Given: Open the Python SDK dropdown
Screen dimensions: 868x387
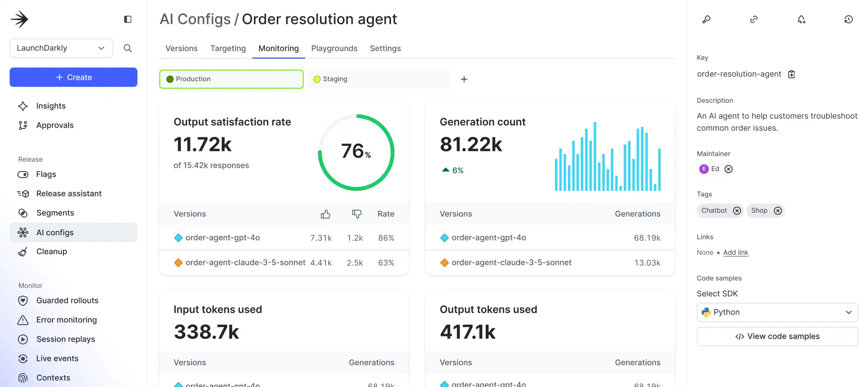Looking at the screenshot, I should (777, 312).
